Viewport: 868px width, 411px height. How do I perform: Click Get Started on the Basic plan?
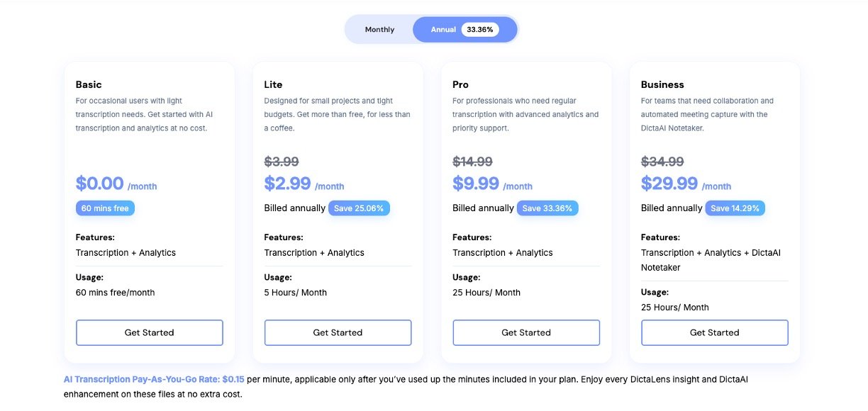149,332
